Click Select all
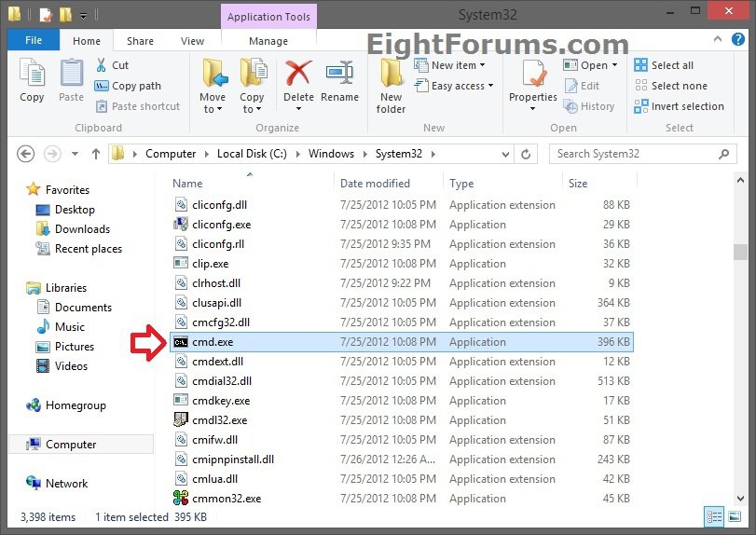Viewport: 756px width, 535px height. (664, 65)
